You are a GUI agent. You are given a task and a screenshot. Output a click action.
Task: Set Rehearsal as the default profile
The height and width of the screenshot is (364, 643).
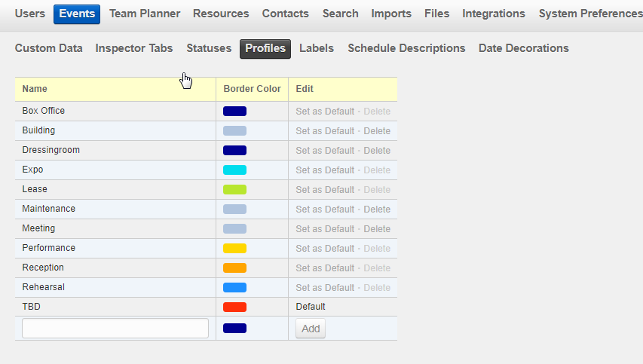coord(324,288)
